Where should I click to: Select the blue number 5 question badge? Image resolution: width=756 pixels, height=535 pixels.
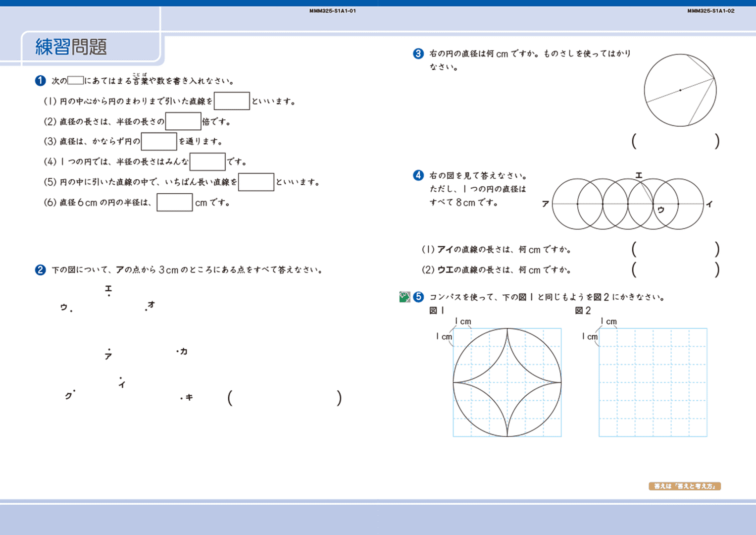pos(419,297)
